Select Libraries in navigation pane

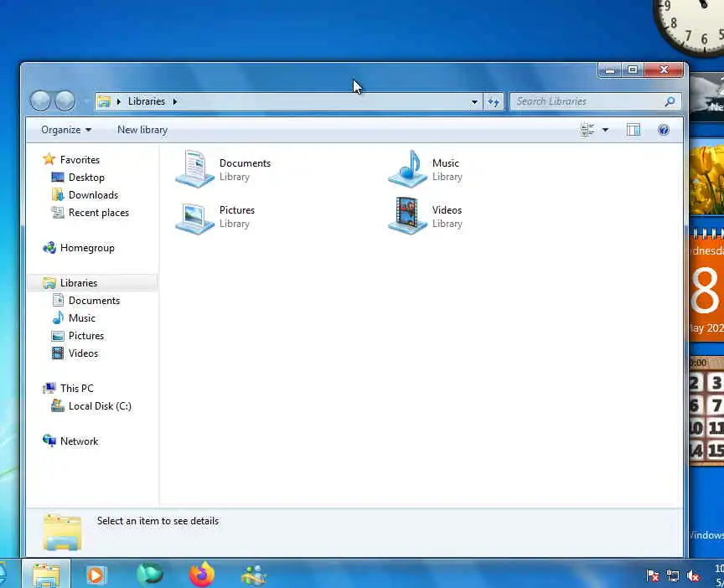click(92, 283)
